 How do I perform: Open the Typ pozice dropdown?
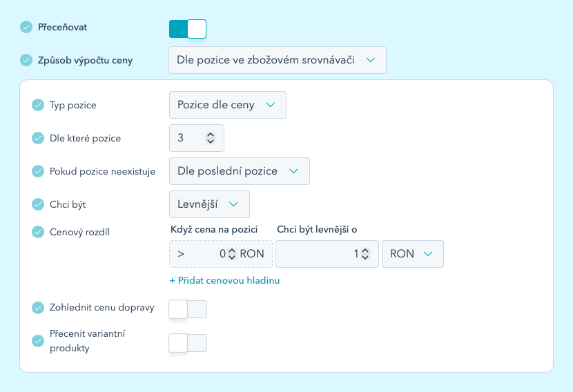click(x=228, y=105)
